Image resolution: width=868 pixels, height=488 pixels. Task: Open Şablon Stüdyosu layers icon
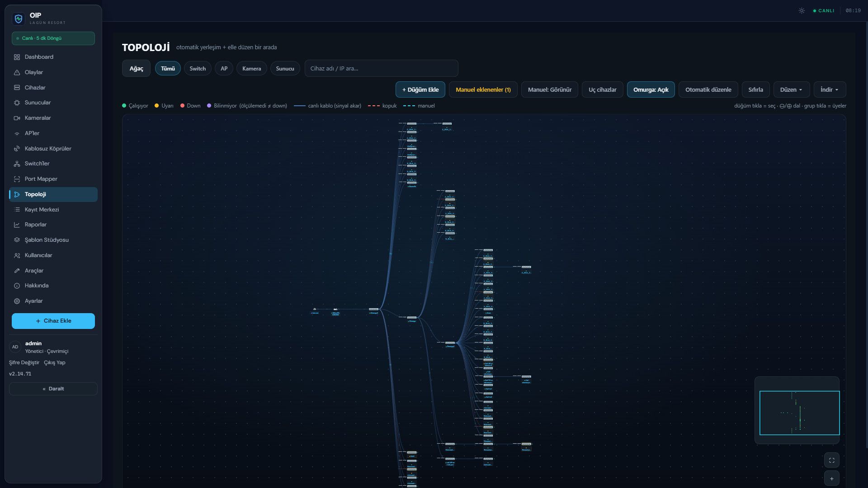tap(17, 240)
